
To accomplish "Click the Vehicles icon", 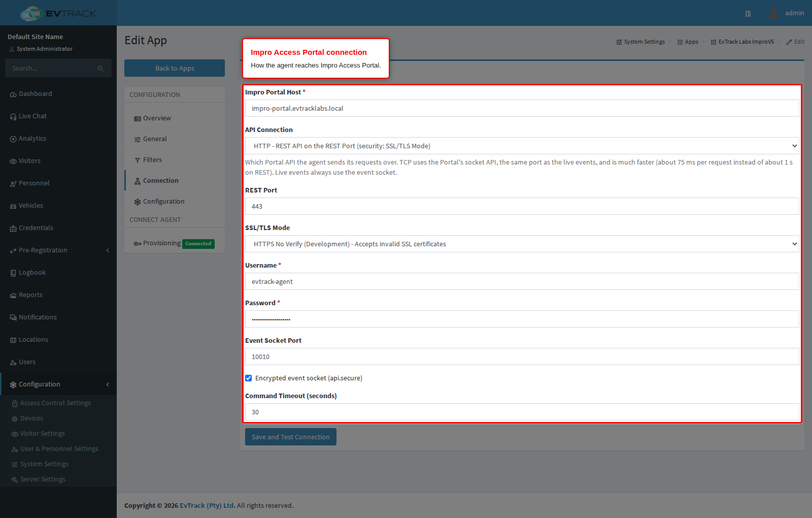I will tap(13, 206).
